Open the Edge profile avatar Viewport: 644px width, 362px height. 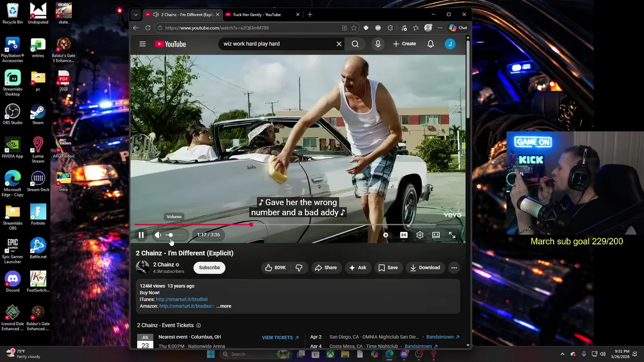click(x=428, y=28)
